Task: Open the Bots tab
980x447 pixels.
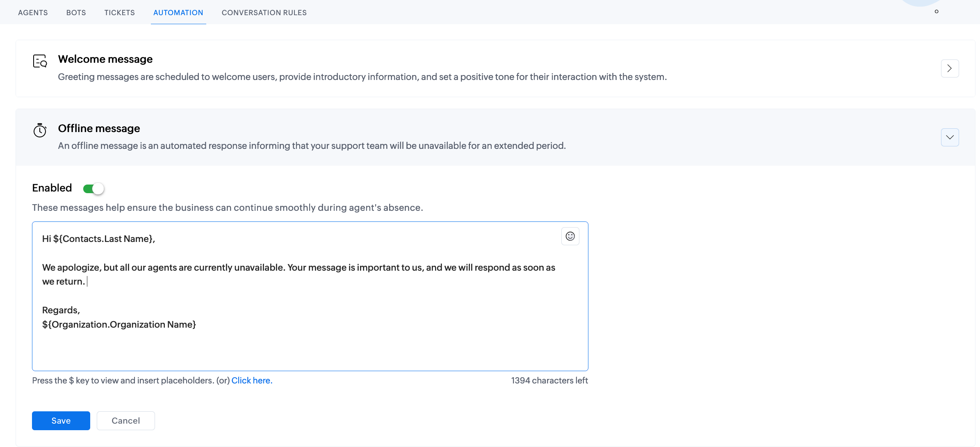Action: (x=76, y=13)
